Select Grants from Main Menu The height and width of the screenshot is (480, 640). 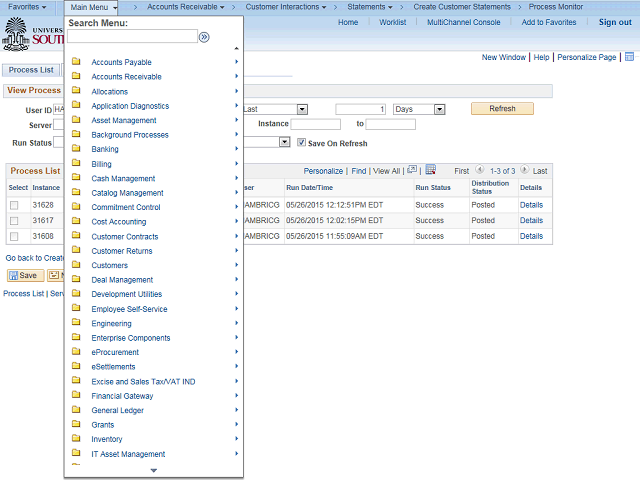(103, 425)
